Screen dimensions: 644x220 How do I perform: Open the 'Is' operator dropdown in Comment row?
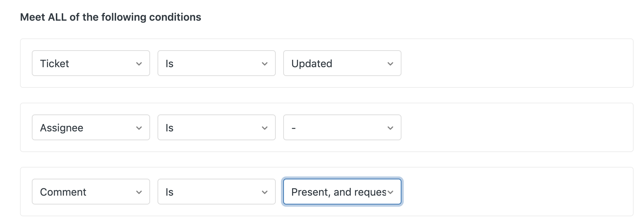coord(216,192)
